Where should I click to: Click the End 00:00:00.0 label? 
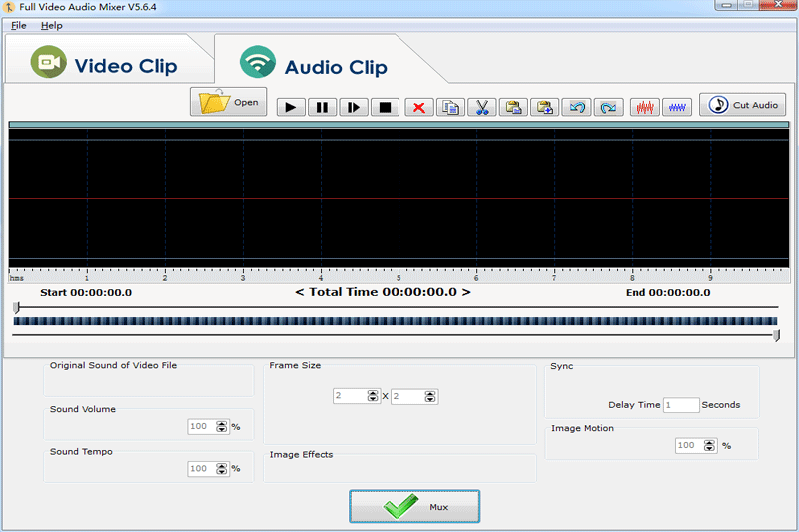pos(668,293)
